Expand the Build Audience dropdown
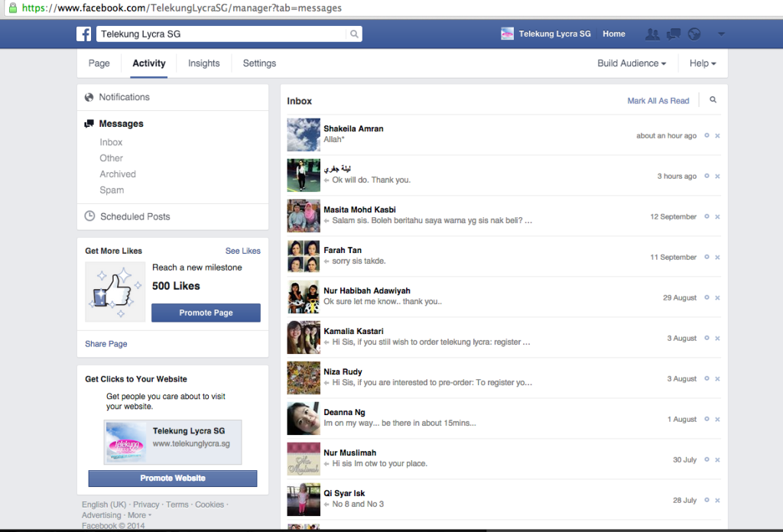Viewport: 783px width, 532px height. point(632,63)
